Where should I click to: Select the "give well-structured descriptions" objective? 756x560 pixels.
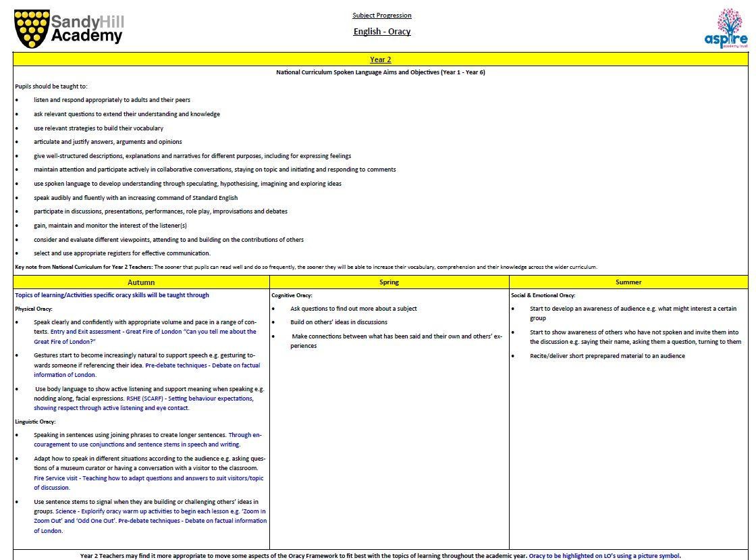(192, 156)
